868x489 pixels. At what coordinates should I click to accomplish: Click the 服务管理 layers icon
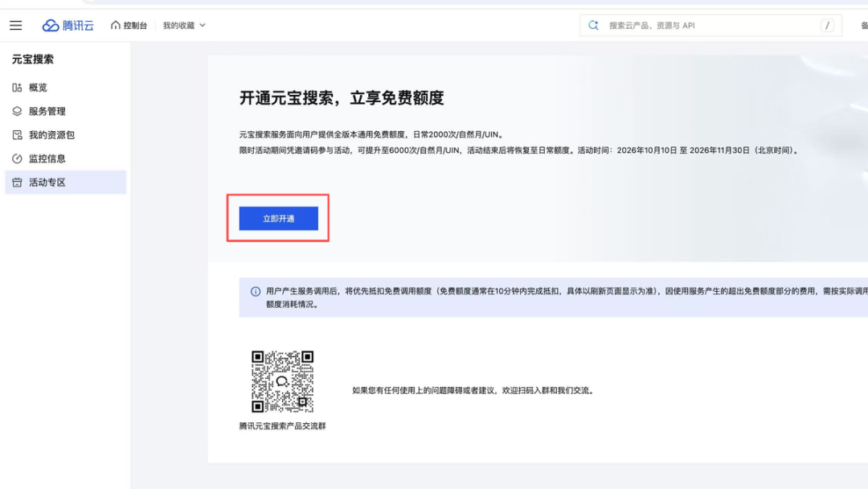[17, 111]
